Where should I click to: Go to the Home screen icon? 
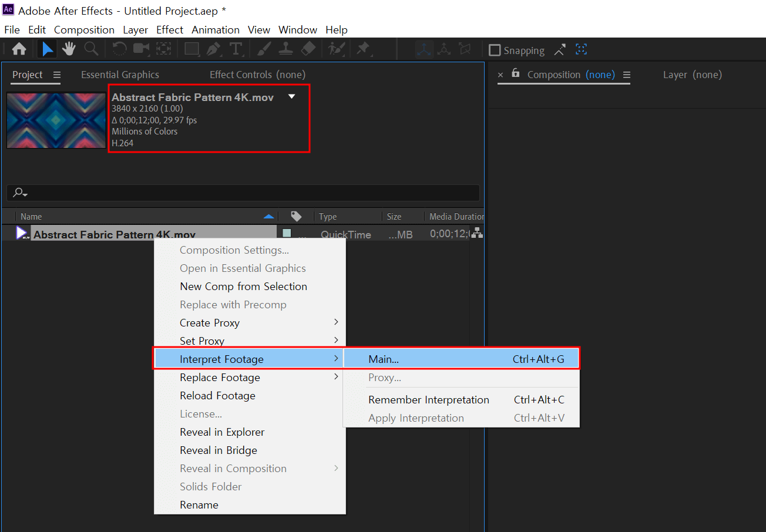[19, 49]
